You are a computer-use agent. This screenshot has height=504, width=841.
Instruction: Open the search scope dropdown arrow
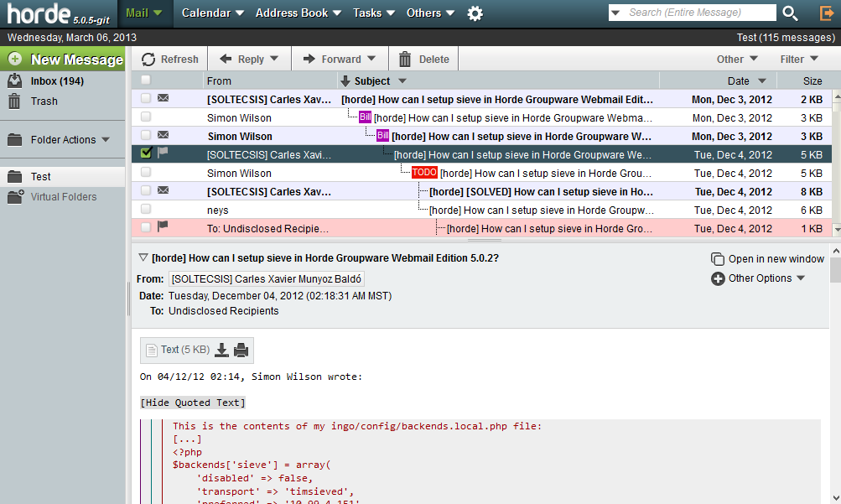click(x=615, y=13)
